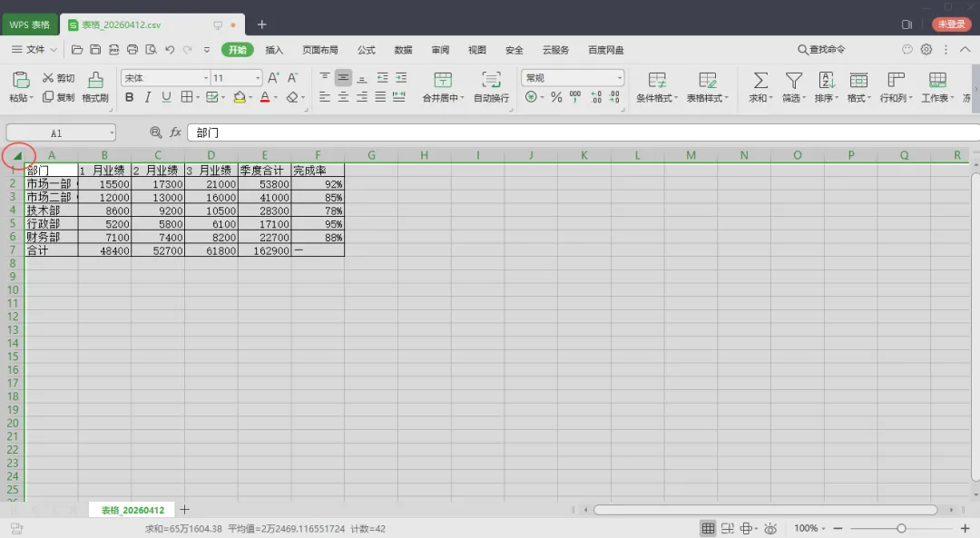Click the filter 筛选 funnel icon
Screen dimensions: 980x538
click(x=794, y=80)
